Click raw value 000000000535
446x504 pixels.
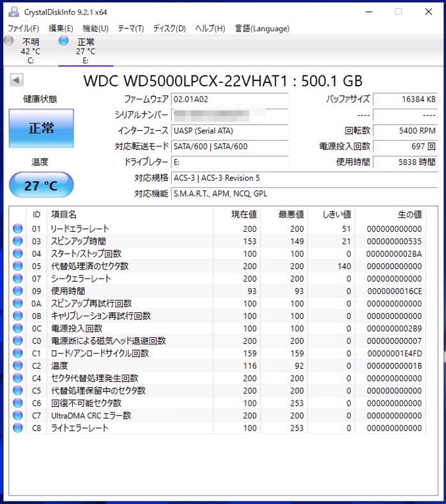pos(394,241)
